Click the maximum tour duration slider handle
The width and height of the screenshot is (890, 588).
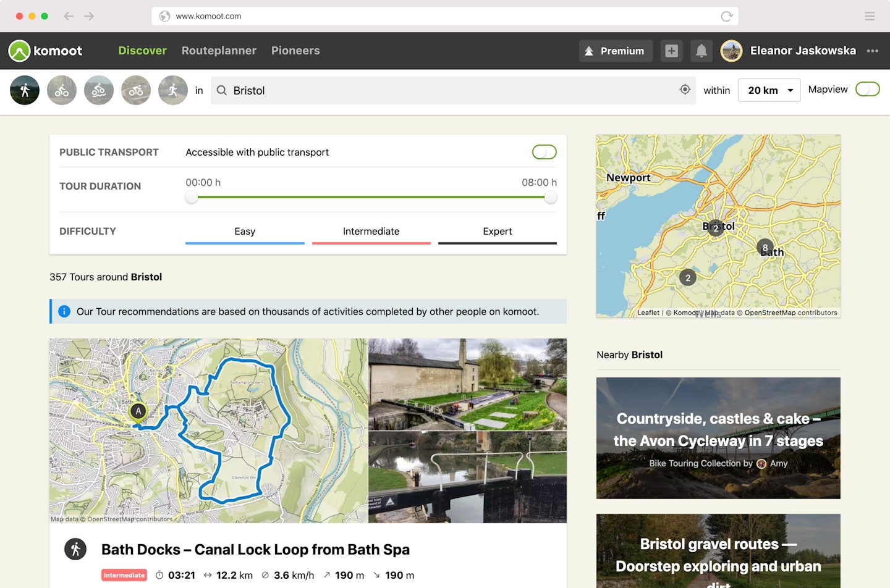pyautogui.click(x=551, y=197)
